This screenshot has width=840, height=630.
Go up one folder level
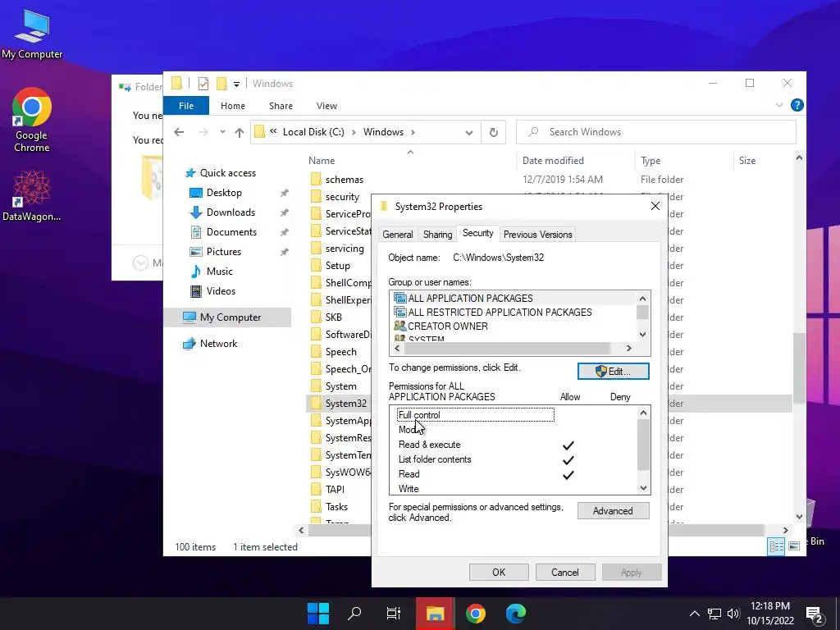coord(240,132)
